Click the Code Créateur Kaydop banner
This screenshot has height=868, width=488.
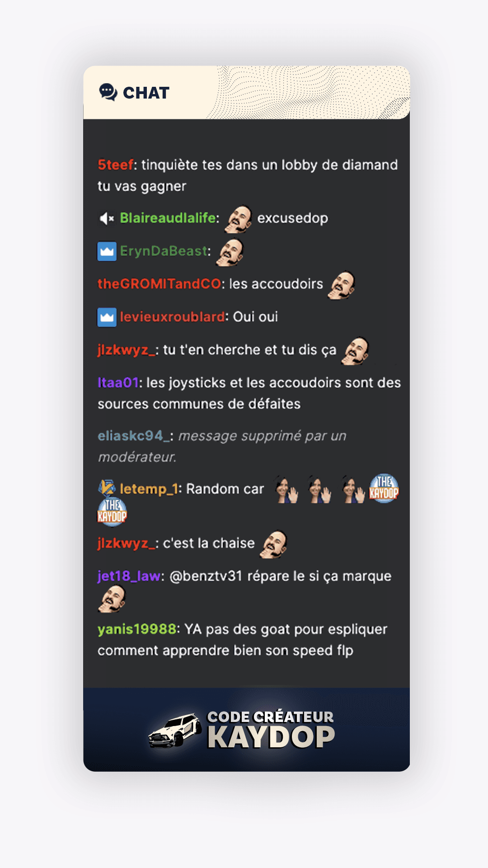click(247, 730)
